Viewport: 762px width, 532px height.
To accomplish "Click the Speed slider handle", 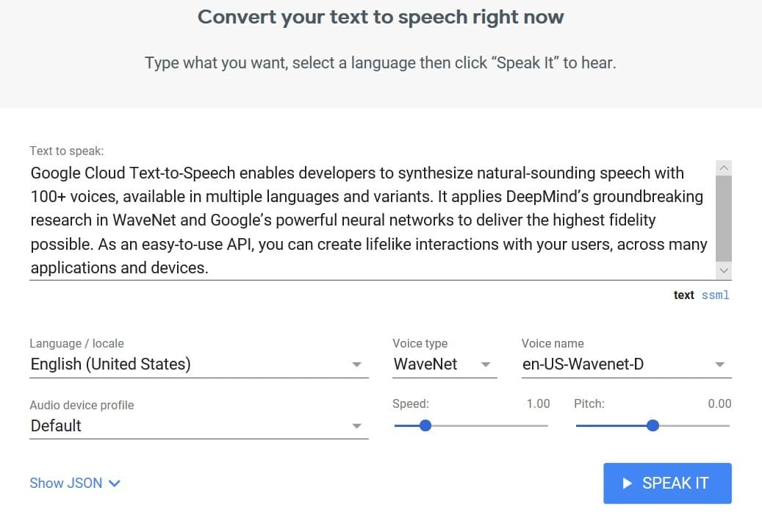I will pyautogui.click(x=425, y=425).
